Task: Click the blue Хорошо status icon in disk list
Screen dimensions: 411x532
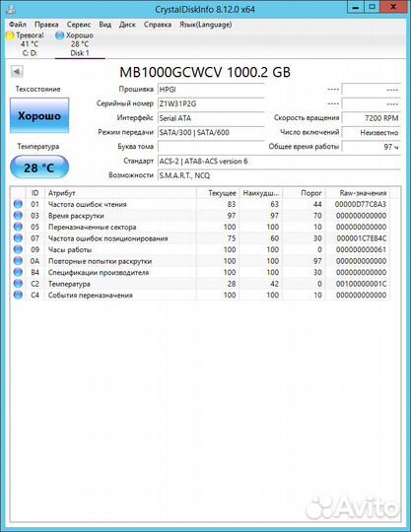Action: [x=60, y=35]
